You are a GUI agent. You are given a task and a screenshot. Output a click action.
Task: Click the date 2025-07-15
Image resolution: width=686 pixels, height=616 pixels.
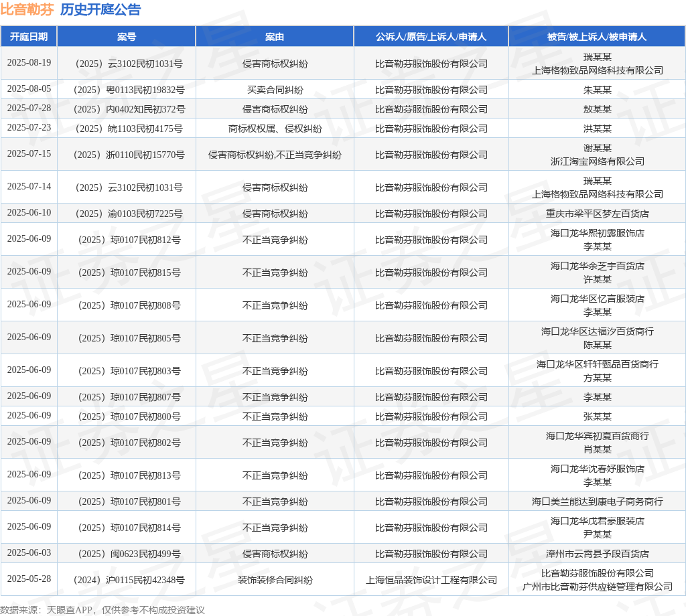pyautogui.click(x=29, y=154)
